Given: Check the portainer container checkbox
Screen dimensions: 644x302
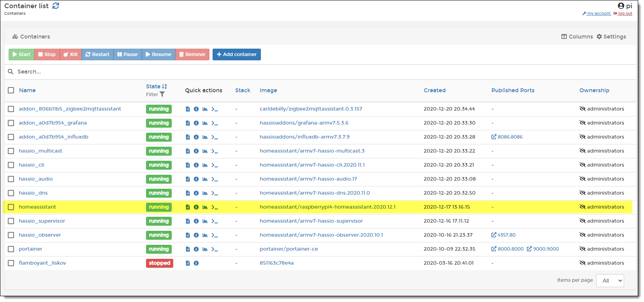Looking at the screenshot, I should [x=11, y=249].
